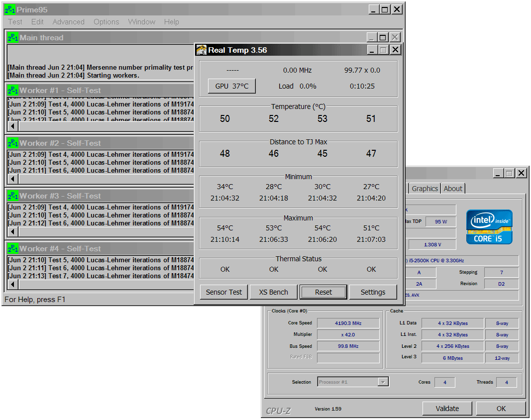Run the XS Bench benchmark
The width and height of the screenshot is (531, 420).
(274, 292)
